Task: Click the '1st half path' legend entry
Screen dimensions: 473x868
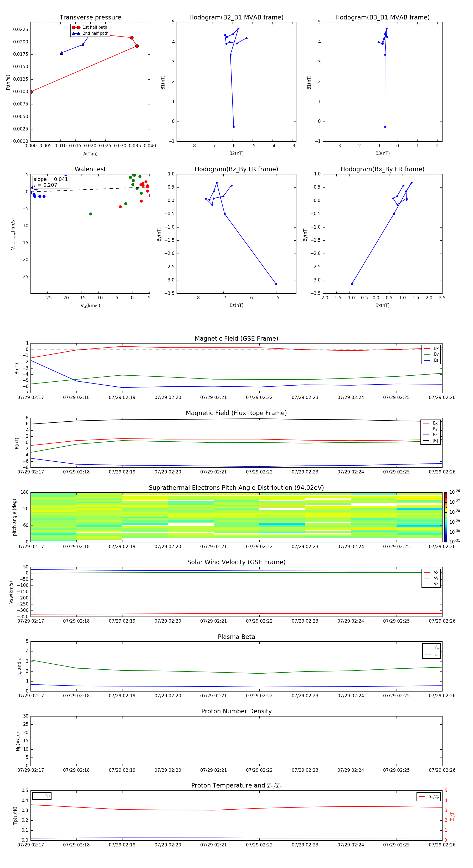Action: pos(90,27)
